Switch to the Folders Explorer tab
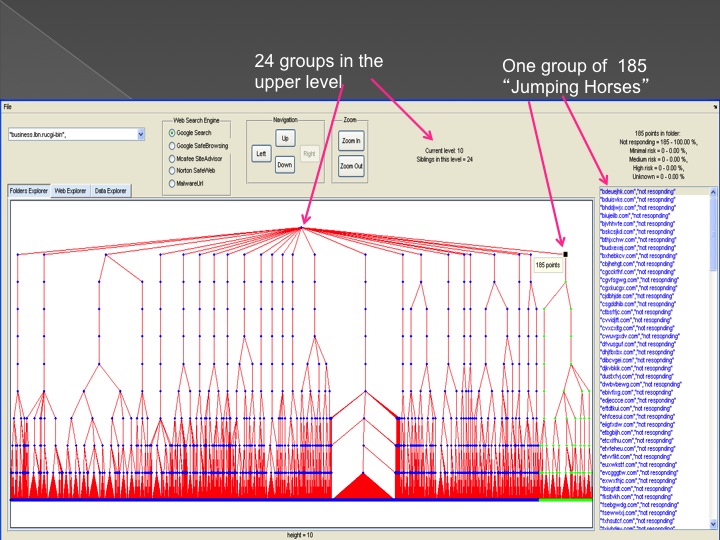720x540 pixels. click(29, 191)
